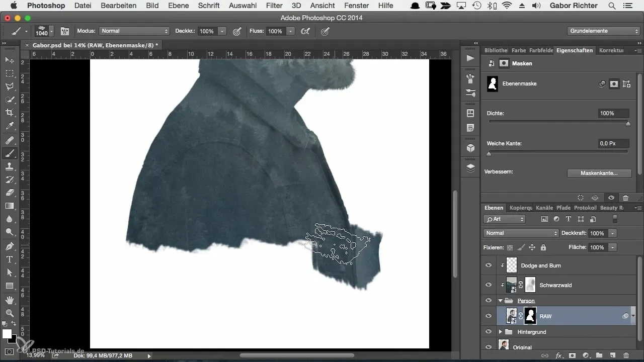Open the fx layer style menu

pyautogui.click(x=558, y=355)
